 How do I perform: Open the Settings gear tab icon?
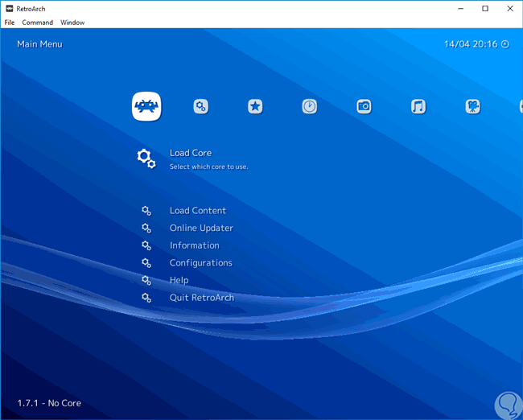pos(201,106)
